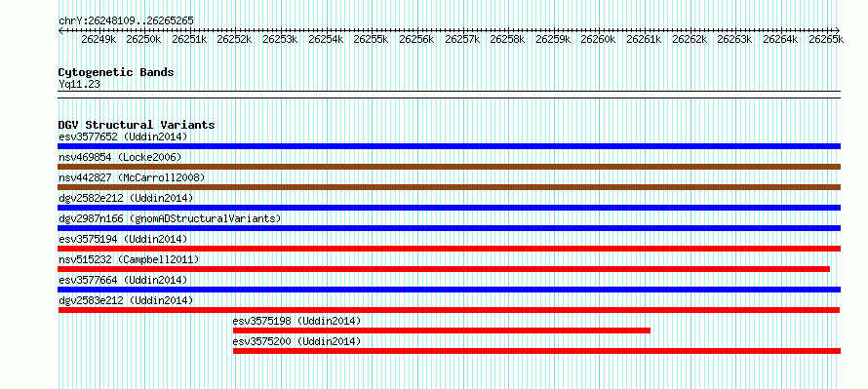Select the Yq11.23 band label
Viewport: 868px width, 389px height.
79,85
